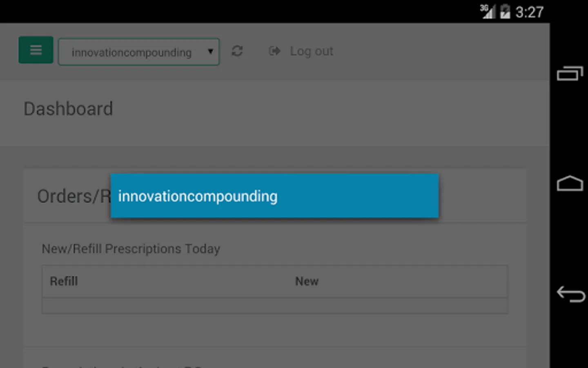Screen dimensions: 588x368
Task: Tap the 3:27 clock in status bar
Action: [x=529, y=12]
